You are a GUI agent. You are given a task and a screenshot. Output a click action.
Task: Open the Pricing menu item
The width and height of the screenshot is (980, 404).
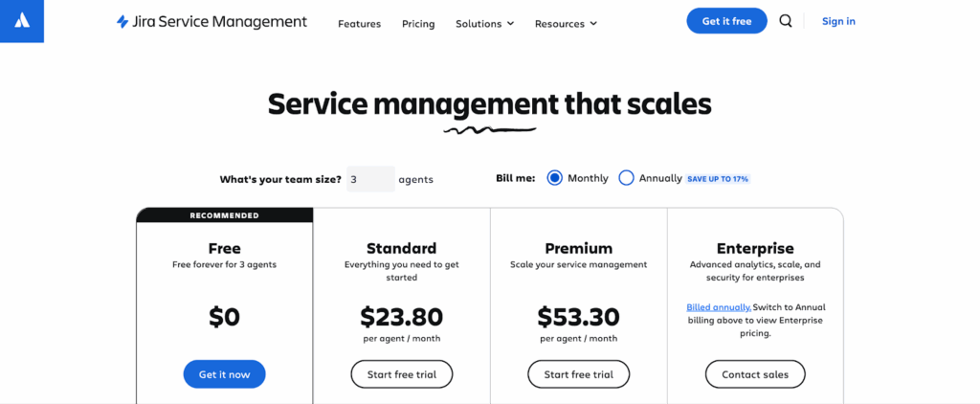coord(418,23)
